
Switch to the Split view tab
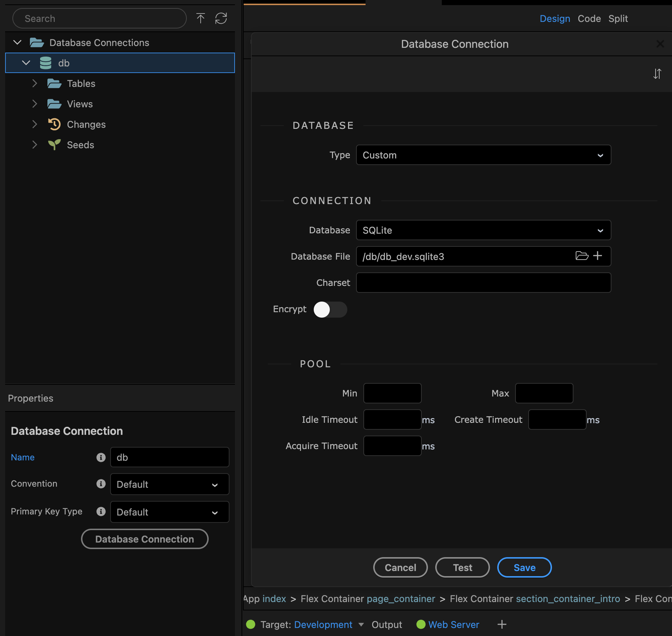click(x=618, y=19)
